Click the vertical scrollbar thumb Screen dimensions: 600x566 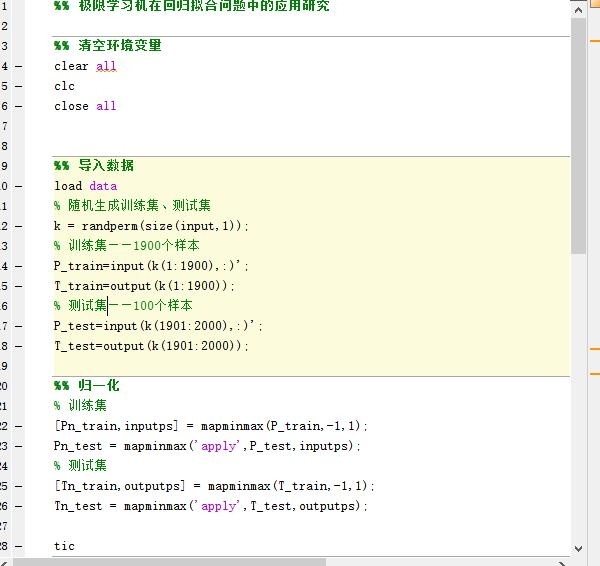[579, 135]
